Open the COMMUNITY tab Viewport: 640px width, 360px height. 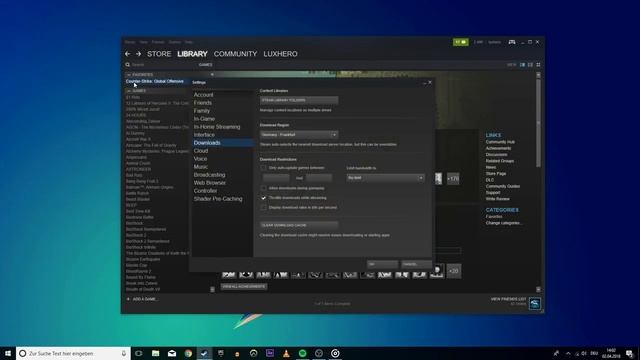click(236, 54)
